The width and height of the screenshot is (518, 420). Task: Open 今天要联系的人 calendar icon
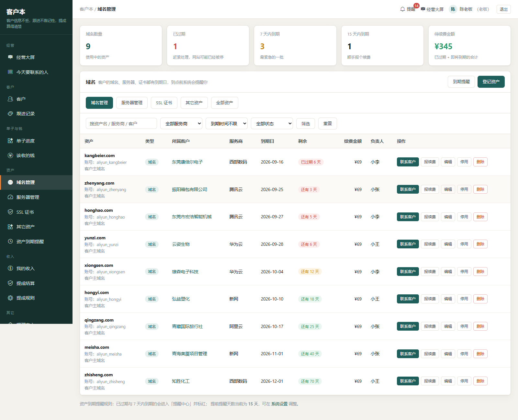click(x=10, y=72)
